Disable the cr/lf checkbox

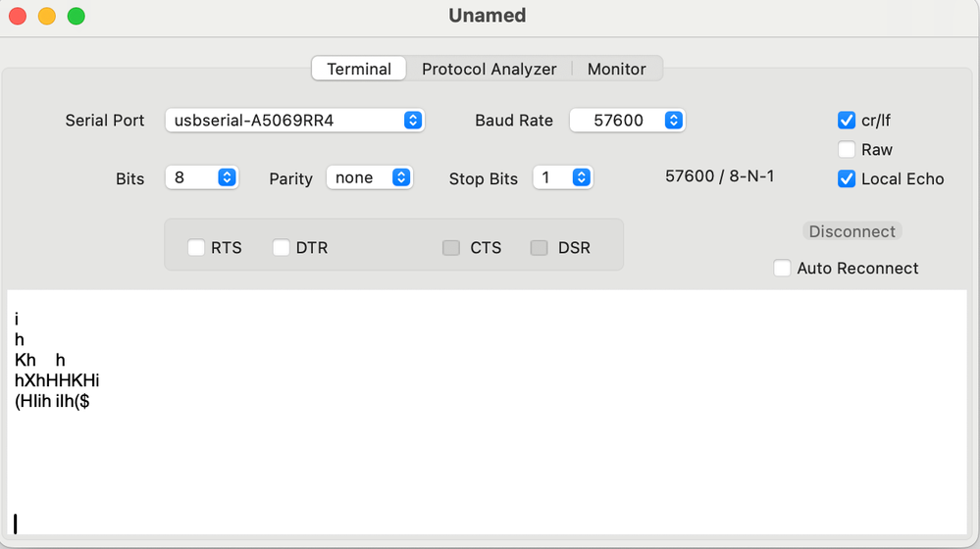click(x=847, y=121)
